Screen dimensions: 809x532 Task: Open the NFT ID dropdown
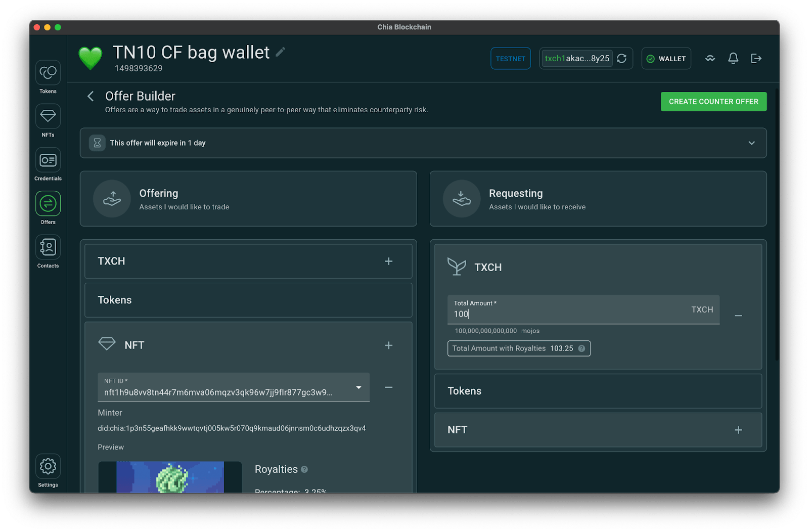click(x=358, y=388)
